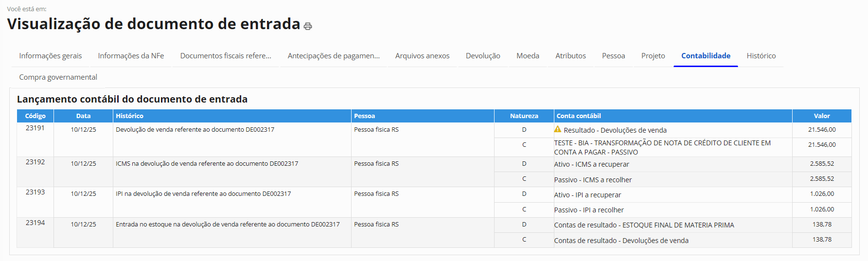
Task: Click the Conta contábil column header
Action: coord(579,116)
